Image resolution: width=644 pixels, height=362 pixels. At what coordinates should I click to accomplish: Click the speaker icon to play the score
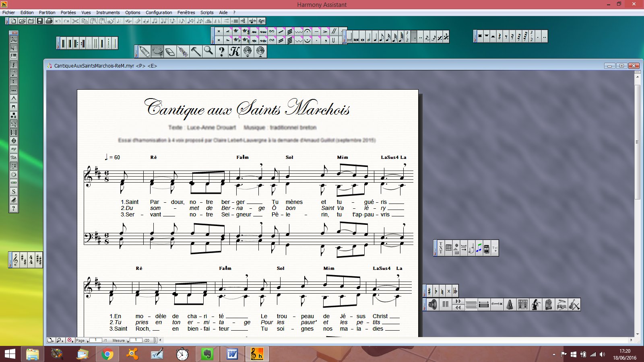point(432,304)
